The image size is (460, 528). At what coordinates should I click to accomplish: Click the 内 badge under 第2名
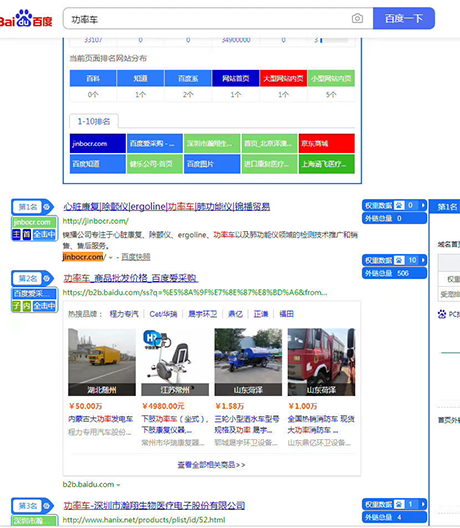(27, 306)
